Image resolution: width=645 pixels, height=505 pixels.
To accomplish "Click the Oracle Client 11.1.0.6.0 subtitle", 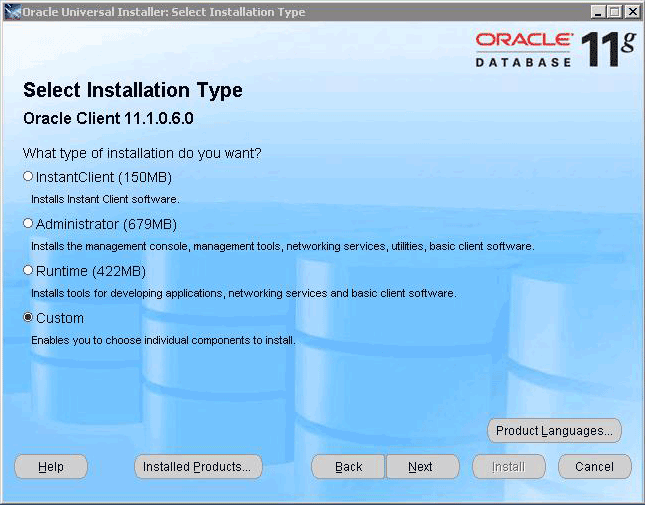I will 107,119.
